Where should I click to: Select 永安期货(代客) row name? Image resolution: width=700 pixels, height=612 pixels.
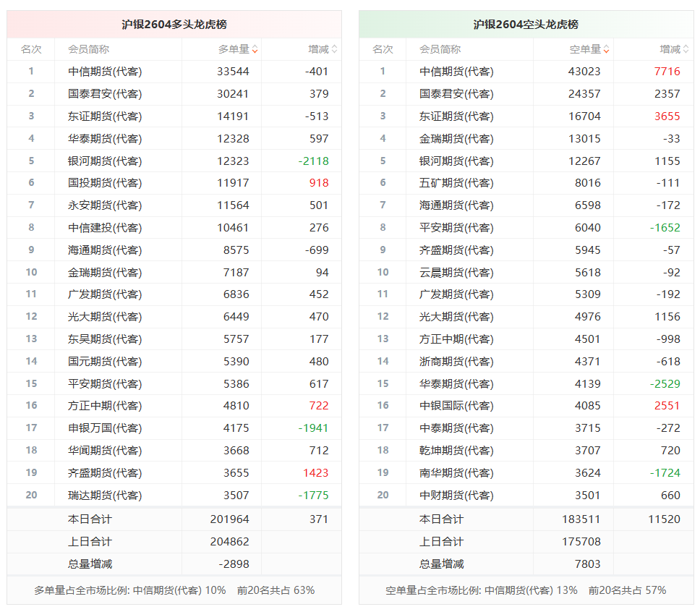point(105,205)
